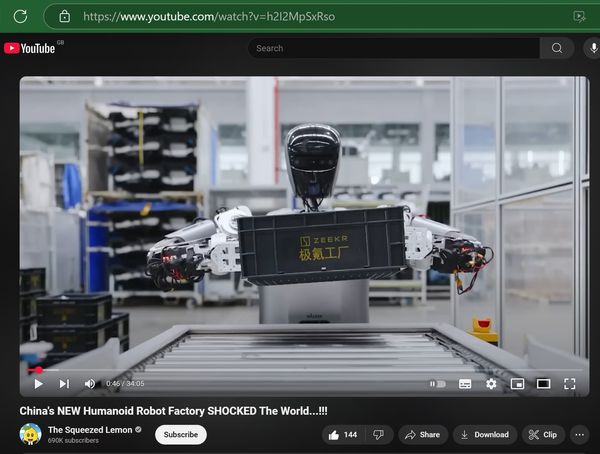
Task: Click the magnifier search button
Action: 557,48
